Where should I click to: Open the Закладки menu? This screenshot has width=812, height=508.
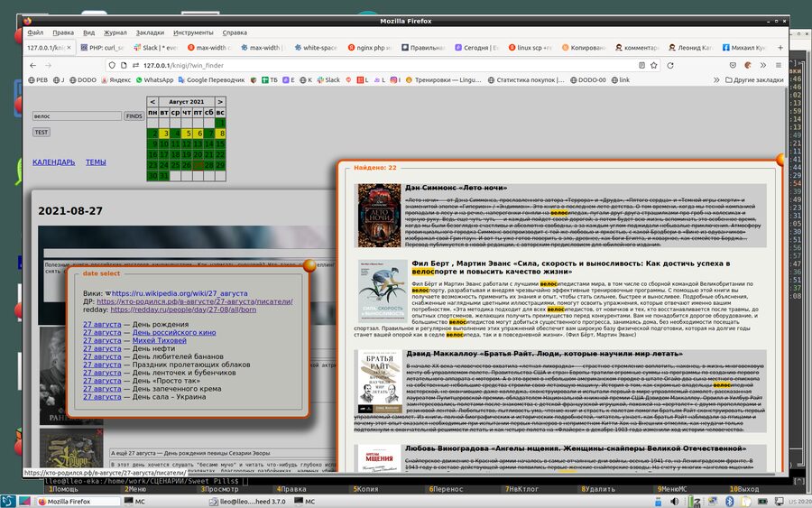(150, 32)
